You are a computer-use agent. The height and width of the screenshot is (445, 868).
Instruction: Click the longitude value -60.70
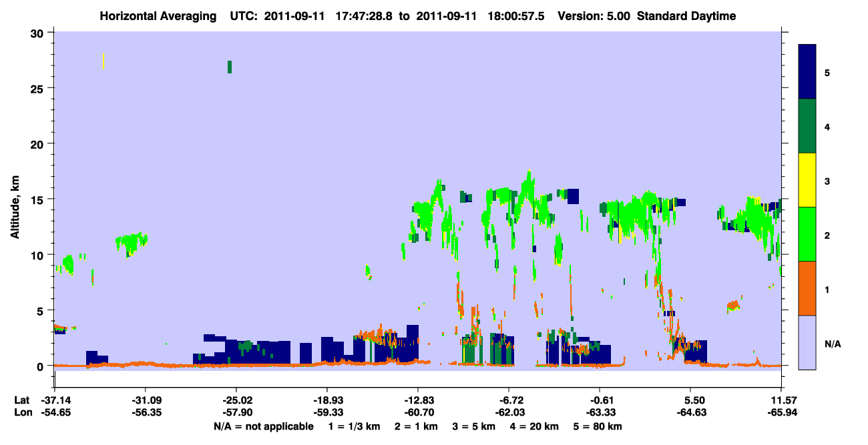(418, 412)
